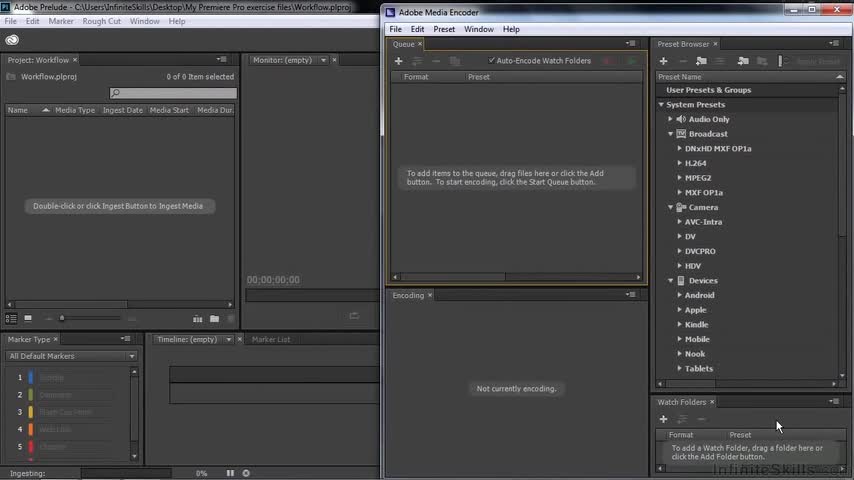The image size is (854, 480).
Task: Click the loop icon in Prelude Monitor
Action: click(x=354, y=316)
